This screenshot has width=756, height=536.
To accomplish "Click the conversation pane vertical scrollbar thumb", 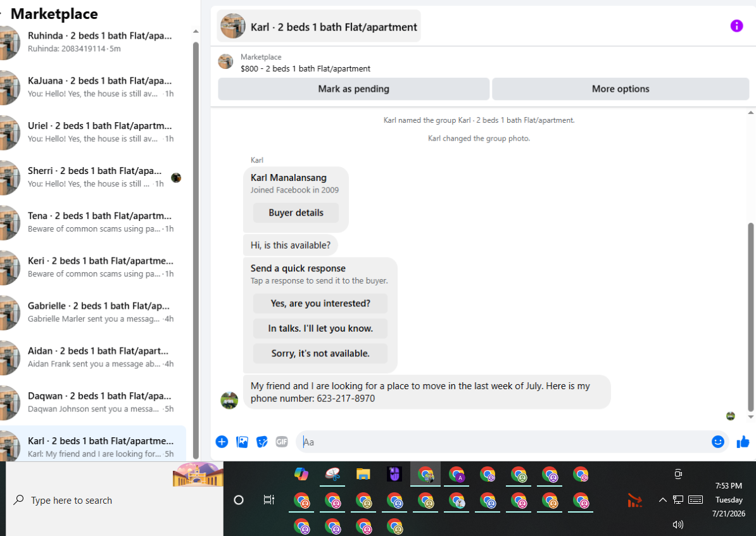I will coord(751,317).
